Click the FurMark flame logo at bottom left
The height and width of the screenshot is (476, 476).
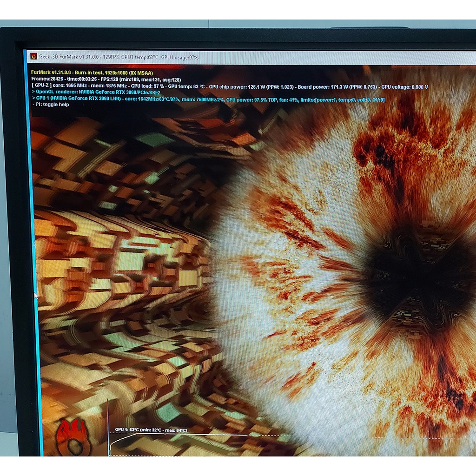(72, 438)
